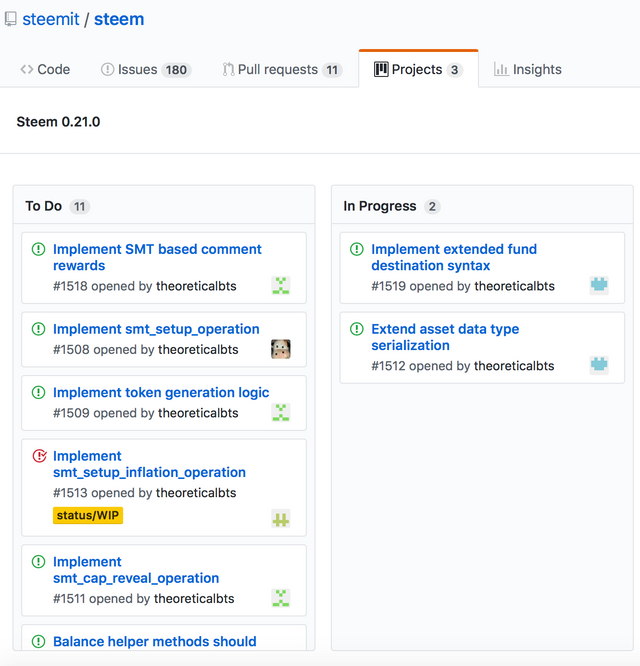Click the yellow status/WIP label

(88, 516)
